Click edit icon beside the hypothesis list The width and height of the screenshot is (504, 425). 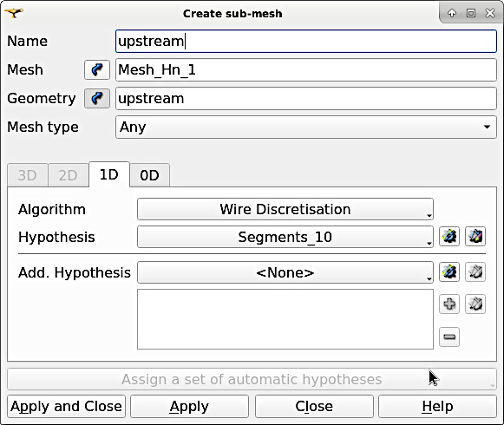click(475, 304)
